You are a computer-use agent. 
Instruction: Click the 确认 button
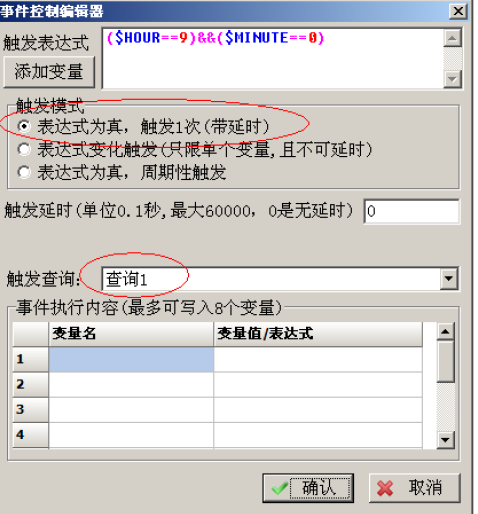pos(308,488)
